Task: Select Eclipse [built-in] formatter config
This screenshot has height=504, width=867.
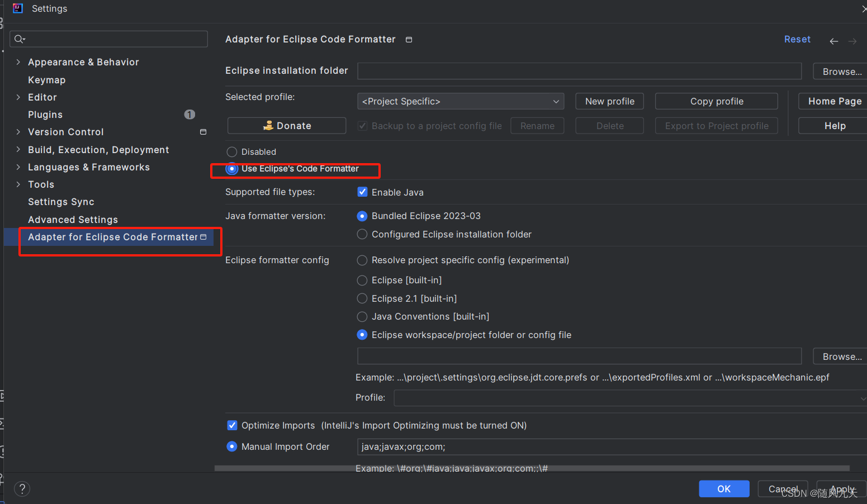Action: click(x=362, y=280)
